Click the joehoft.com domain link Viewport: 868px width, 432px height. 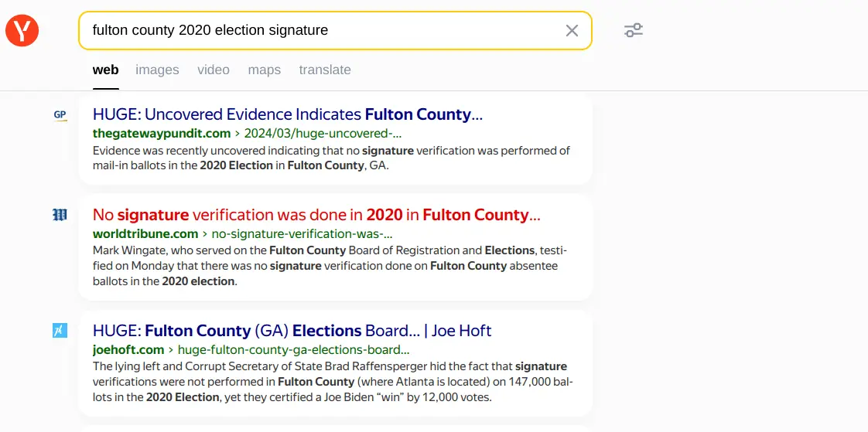pos(128,349)
